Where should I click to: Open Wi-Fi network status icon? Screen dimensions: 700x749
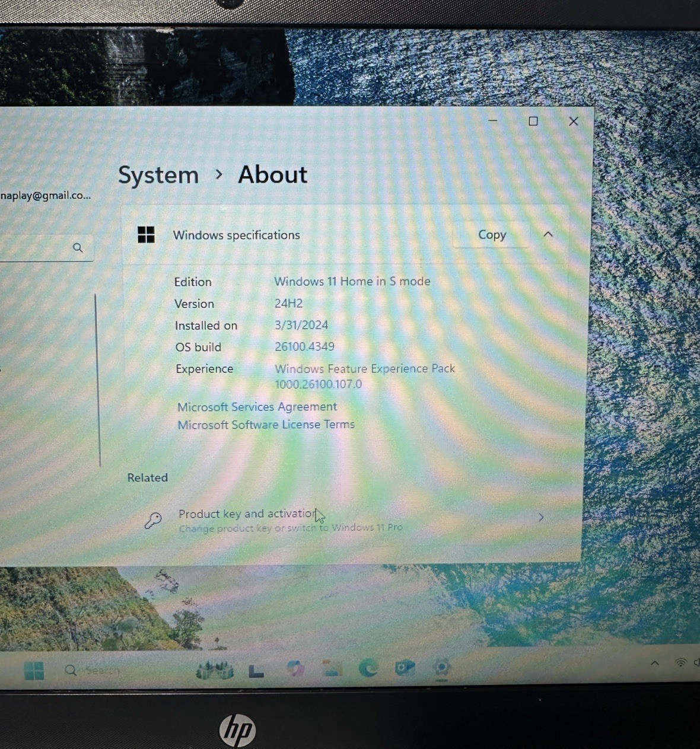tap(681, 662)
